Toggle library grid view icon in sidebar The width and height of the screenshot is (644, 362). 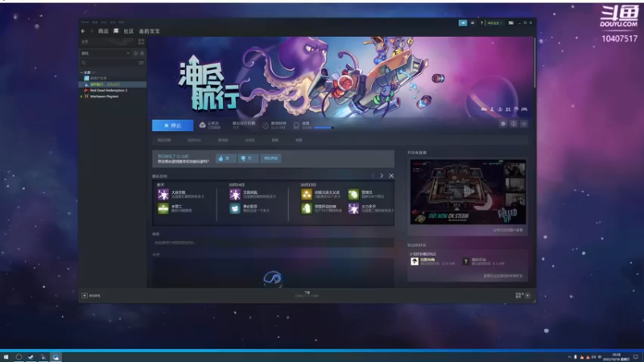141,42
